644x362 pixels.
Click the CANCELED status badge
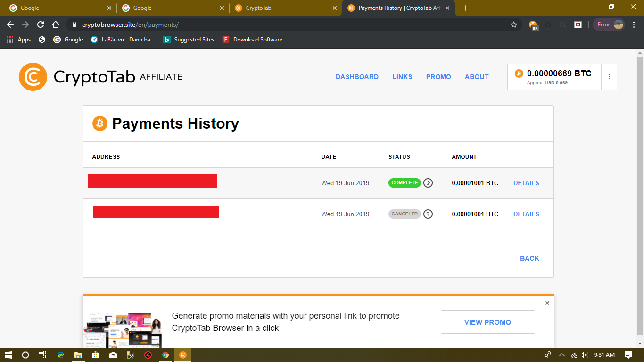[x=405, y=214]
